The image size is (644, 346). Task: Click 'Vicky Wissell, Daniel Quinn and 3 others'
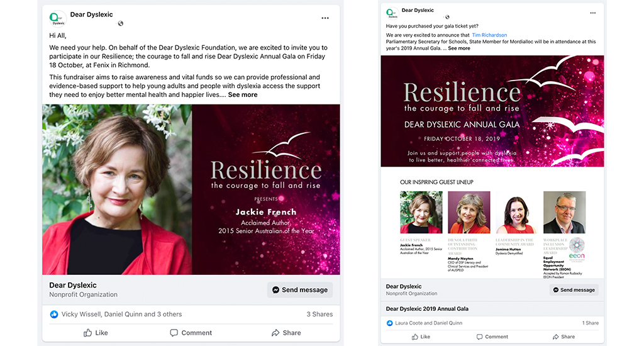[x=121, y=315]
